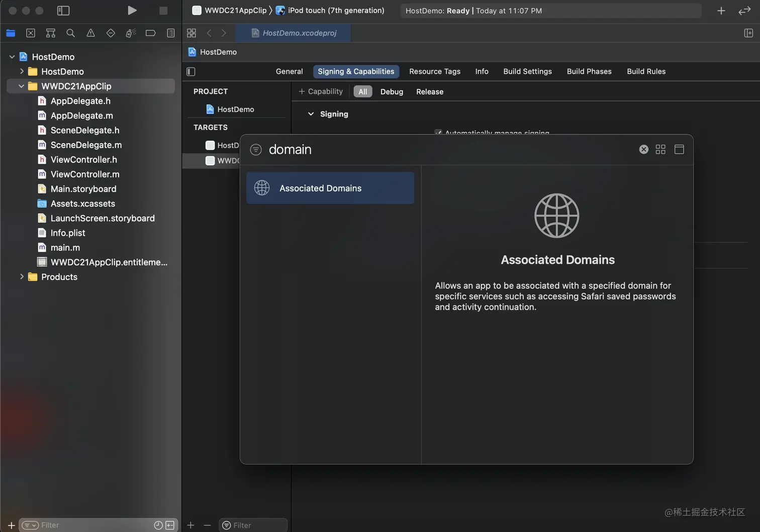Open the Library with the plus button
This screenshot has height=532, width=760.
(721, 11)
